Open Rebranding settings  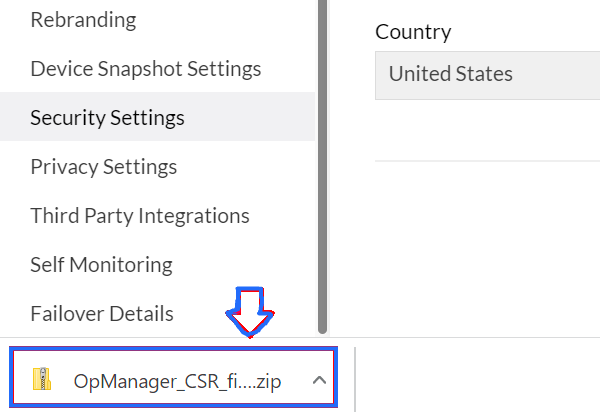click(x=83, y=19)
